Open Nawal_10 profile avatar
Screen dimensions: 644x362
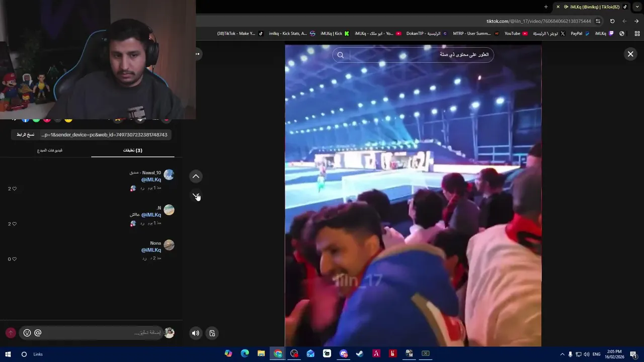(x=169, y=174)
